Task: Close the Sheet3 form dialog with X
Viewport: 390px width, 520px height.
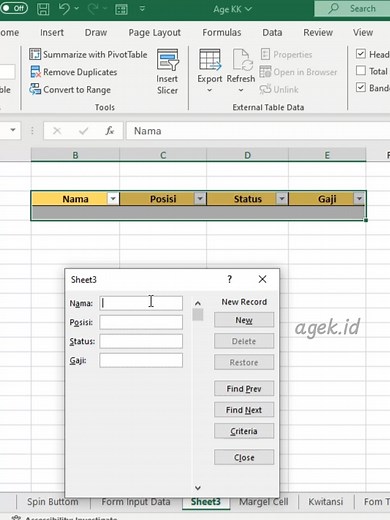Action: 262,279
